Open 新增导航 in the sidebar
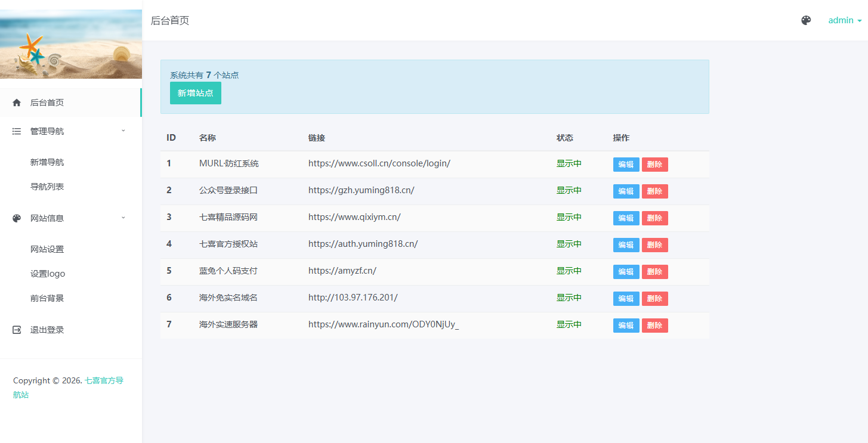The height and width of the screenshot is (443, 868). coord(47,162)
